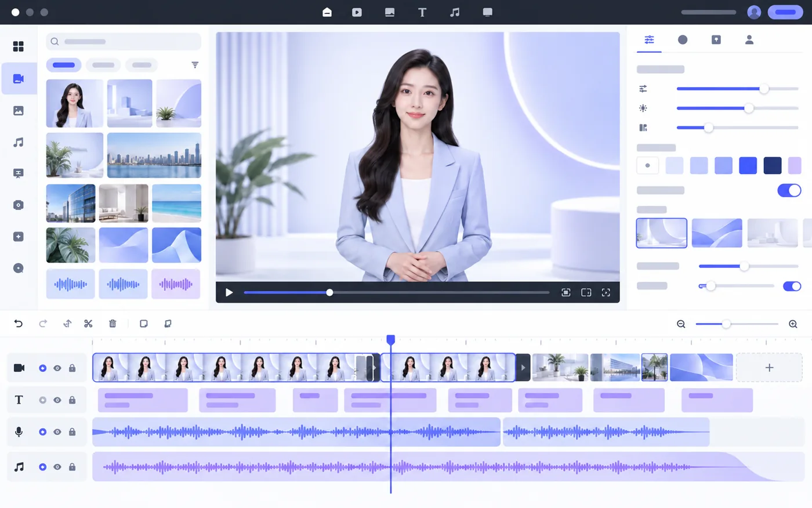Open the image library icon in left sidebar
Viewport: 812px width, 508px height.
click(x=19, y=110)
